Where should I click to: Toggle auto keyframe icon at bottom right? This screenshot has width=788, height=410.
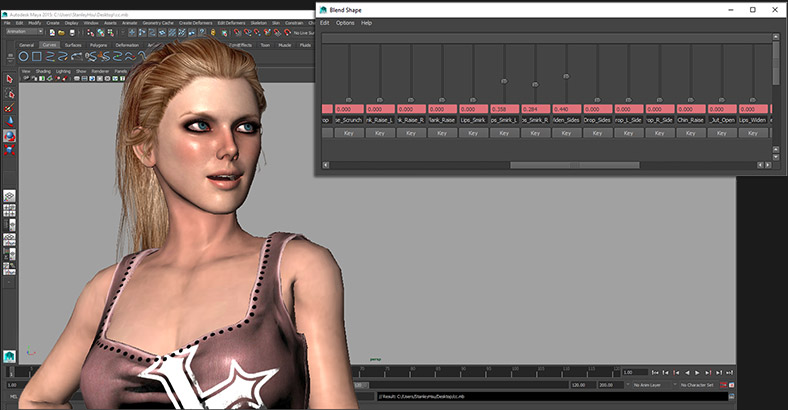point(723,385)
